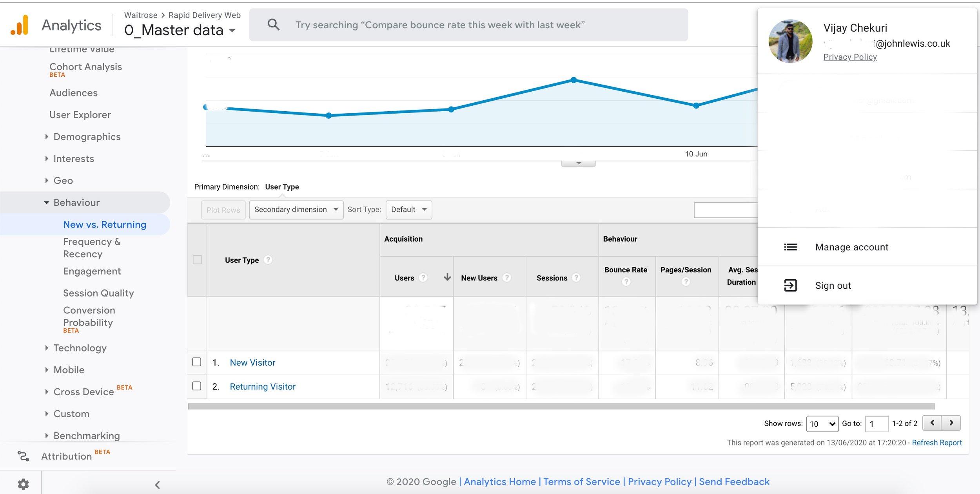Screen dimensions: 980x494
Task: Go to previous table page arrow
Action: [932, 423]
